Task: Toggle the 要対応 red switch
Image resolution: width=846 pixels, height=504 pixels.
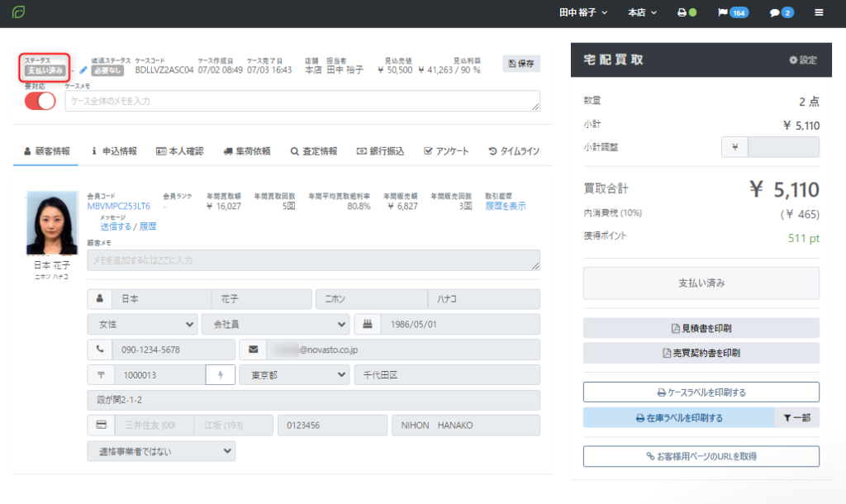Action: (x=40, y=101)
